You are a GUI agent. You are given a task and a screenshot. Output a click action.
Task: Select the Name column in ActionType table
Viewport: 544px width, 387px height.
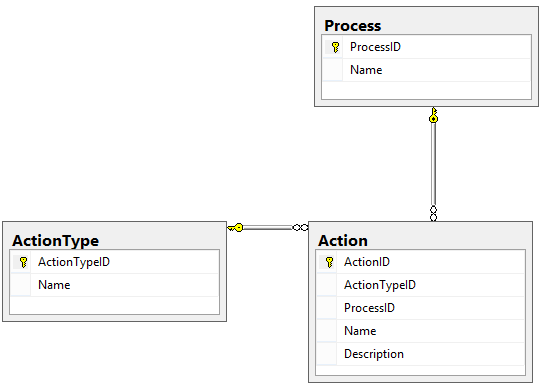coord(114,285)
